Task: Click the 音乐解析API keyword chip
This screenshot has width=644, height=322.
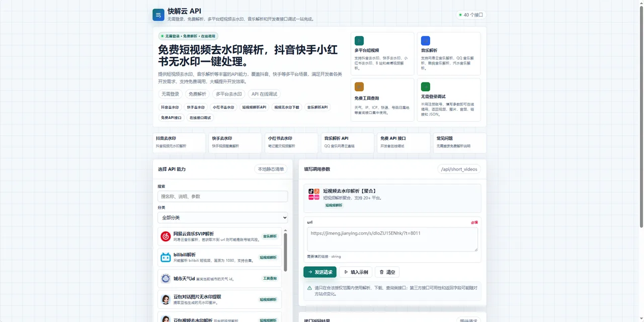Action: coord(317,107)
